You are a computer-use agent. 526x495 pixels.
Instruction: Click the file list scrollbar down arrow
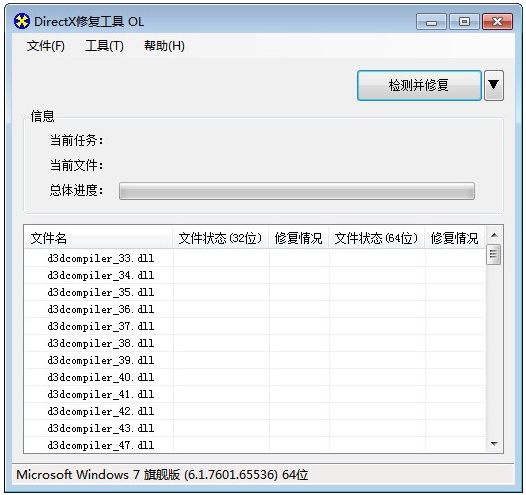494,444
